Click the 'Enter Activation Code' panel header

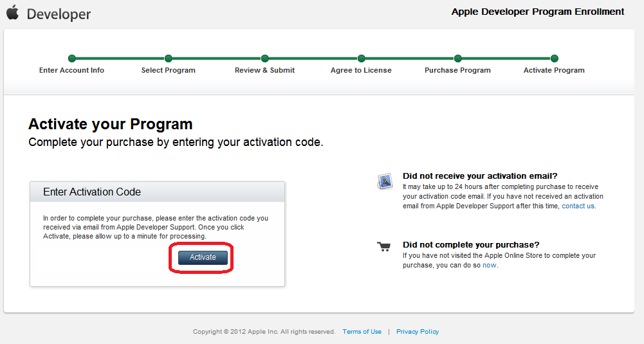click(x=158, y=192)
